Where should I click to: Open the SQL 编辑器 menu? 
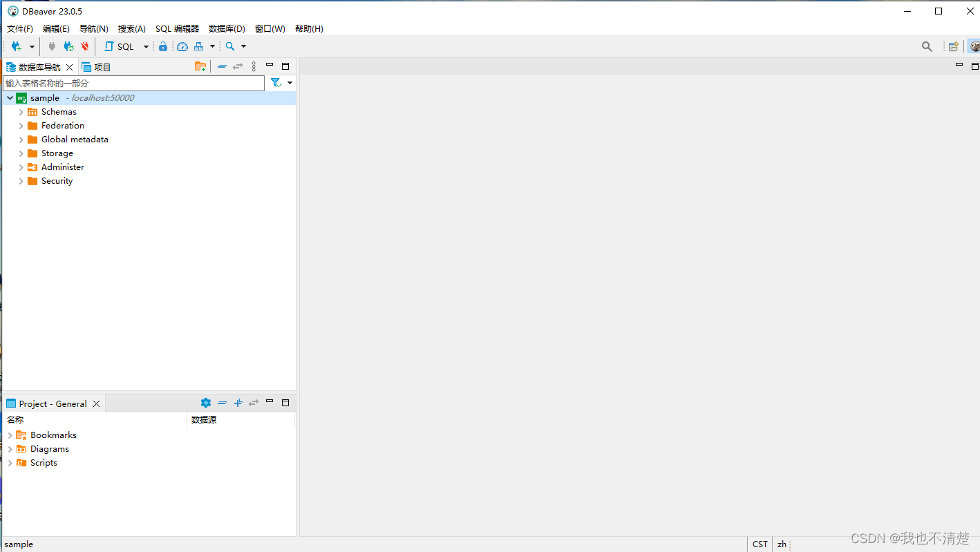[x=177, y=29]
